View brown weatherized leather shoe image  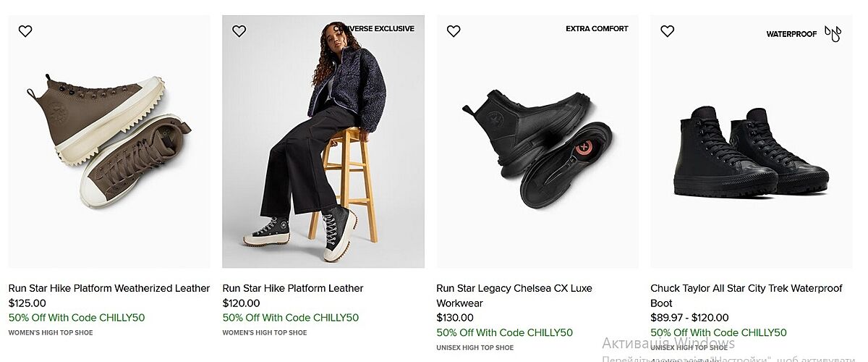point(109,141)
